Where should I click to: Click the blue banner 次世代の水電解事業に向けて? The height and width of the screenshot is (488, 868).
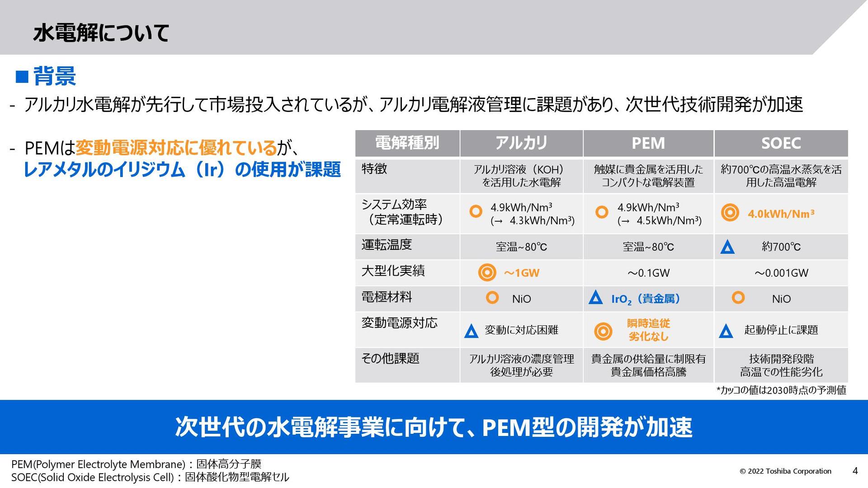tap(434, 427)
